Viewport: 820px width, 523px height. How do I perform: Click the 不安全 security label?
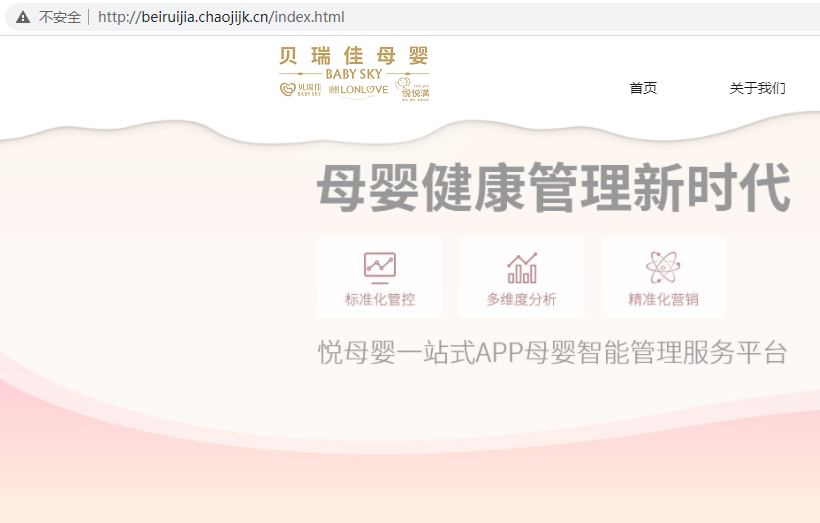(x=60, y=17)
